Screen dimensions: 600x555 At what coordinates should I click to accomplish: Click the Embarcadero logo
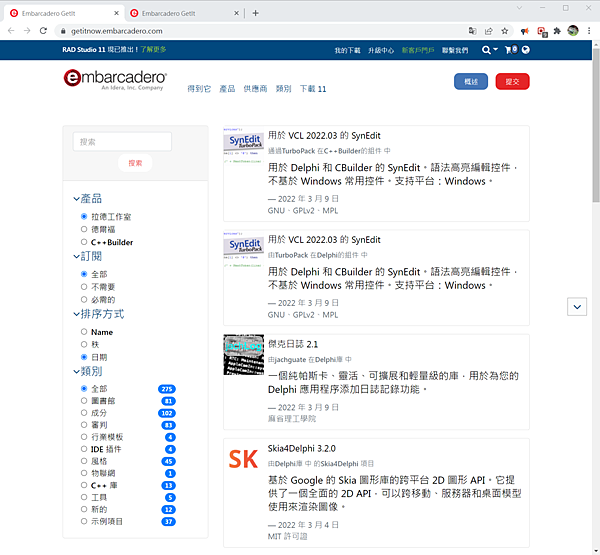click(115, 80)
